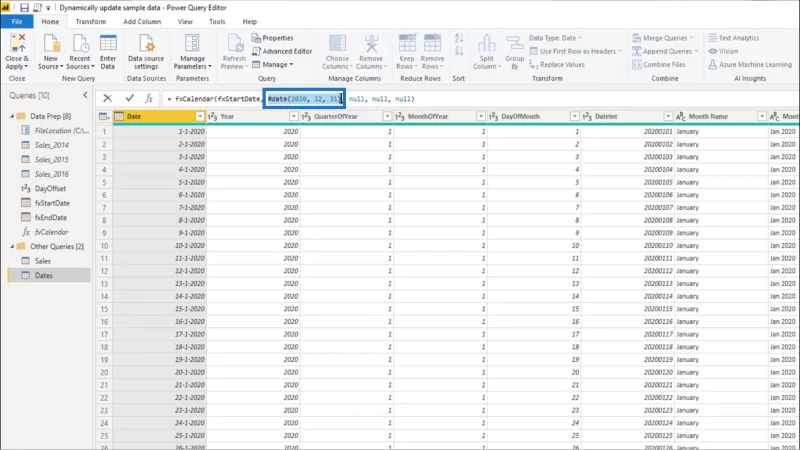Open the Manage dropdown in Query group

[272, 64]
